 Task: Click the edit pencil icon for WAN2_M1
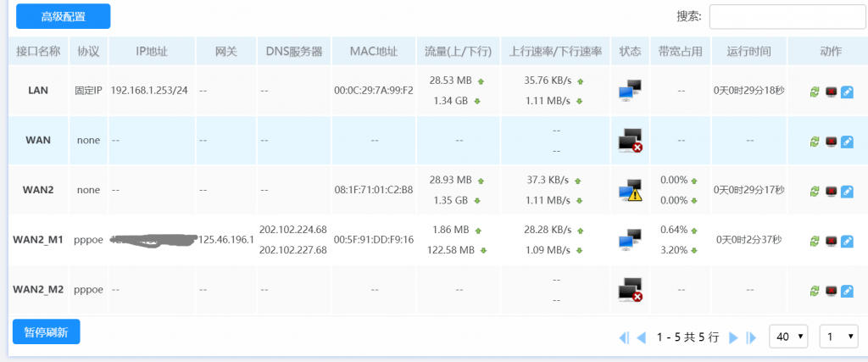(x=846, y=241)
